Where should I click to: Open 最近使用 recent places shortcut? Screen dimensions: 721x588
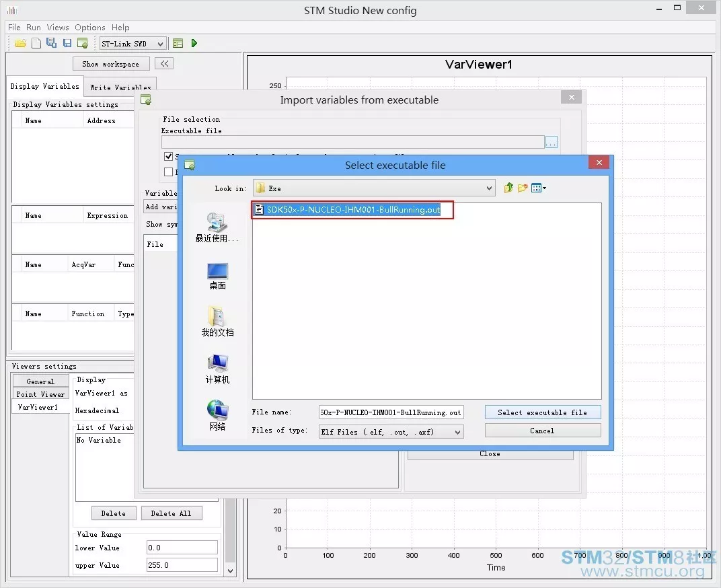[217, 228]
